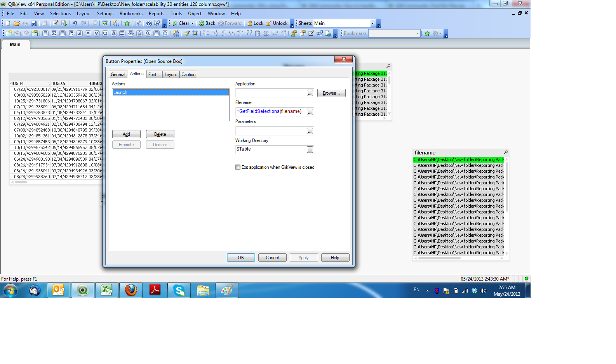Show hidden system tray icons arrow

pos(427,290)
